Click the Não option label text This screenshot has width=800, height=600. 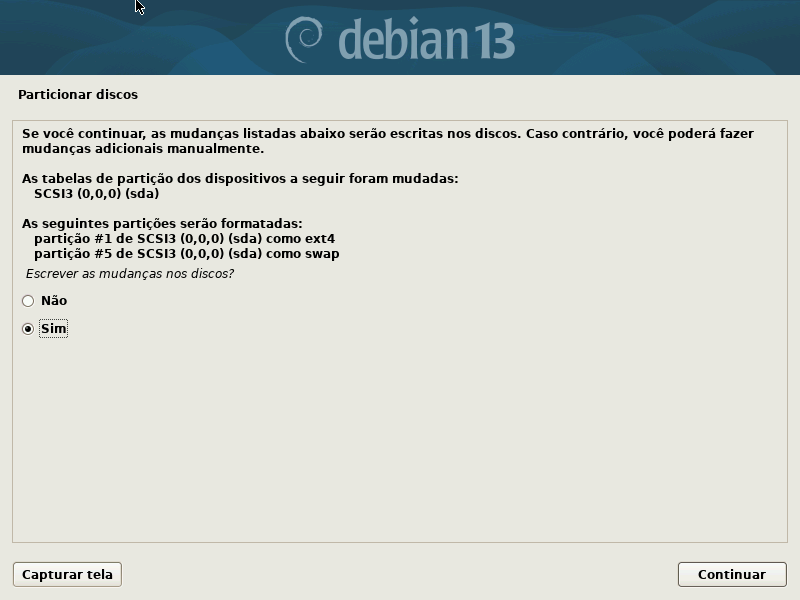coord(54,301)
